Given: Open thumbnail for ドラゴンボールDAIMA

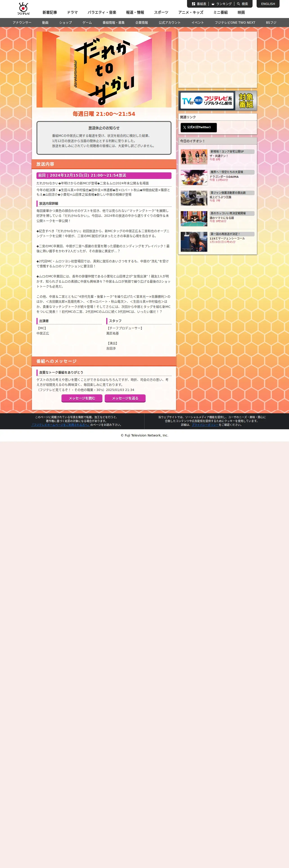Looking at the screenshot, I should (x=194, y=177).
